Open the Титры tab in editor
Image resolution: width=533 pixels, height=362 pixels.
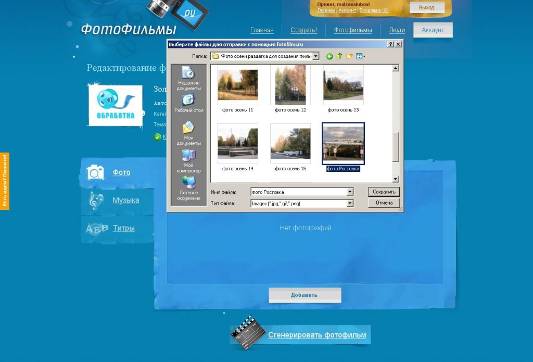coord(117,228)
